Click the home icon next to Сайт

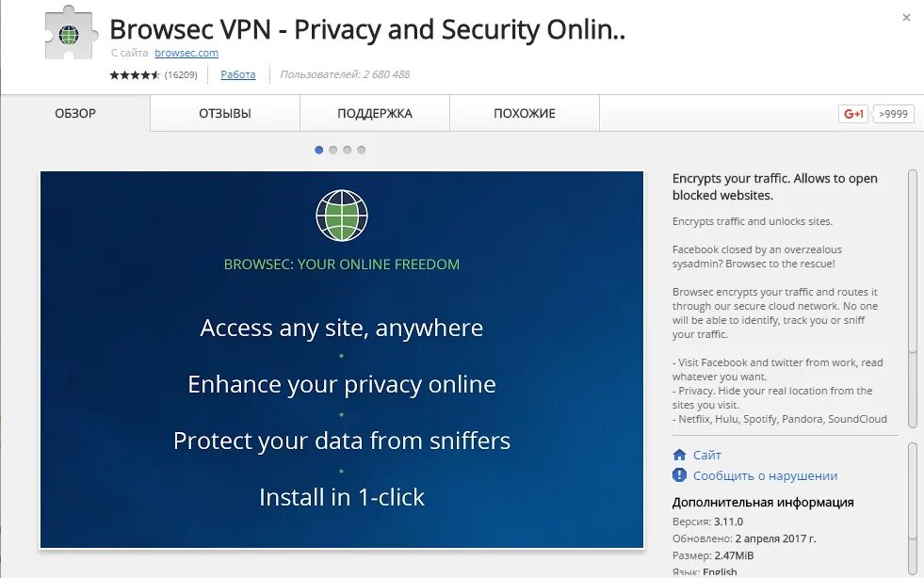679,455
